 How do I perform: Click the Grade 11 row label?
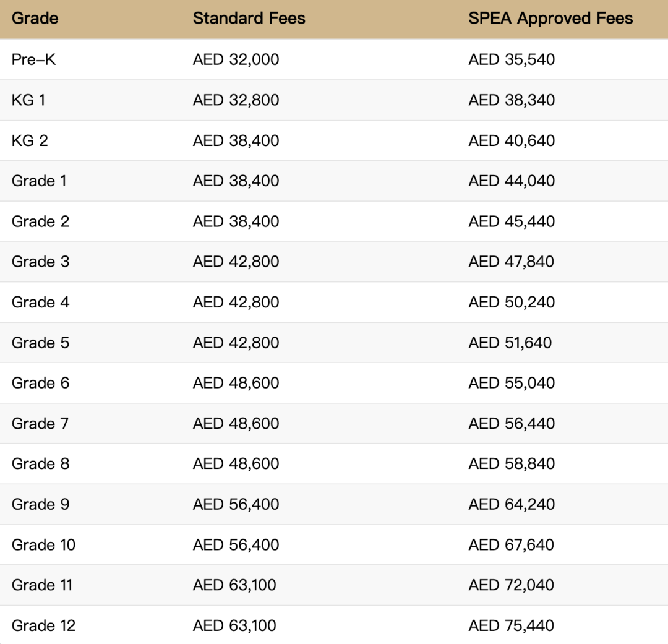(42, 585)
